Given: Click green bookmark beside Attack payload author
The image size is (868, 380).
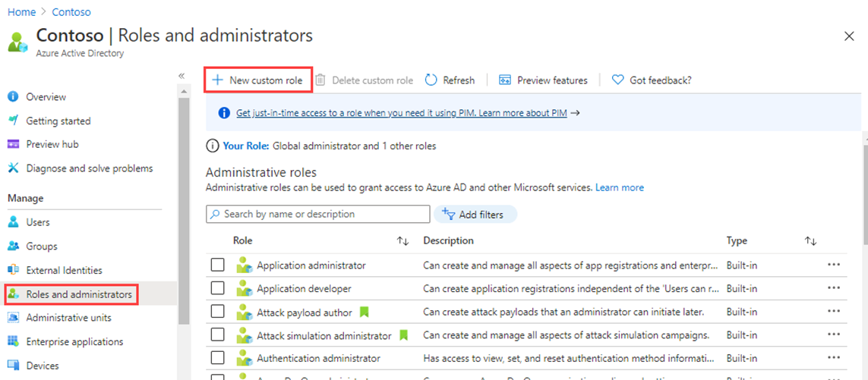Looking at the screenshot, I should click(x=364, y=312).
